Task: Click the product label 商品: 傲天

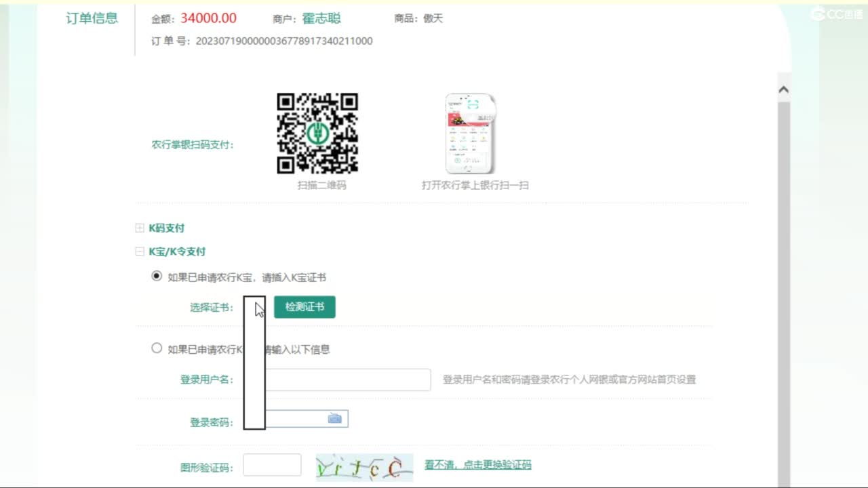Action: click(418, 18)
